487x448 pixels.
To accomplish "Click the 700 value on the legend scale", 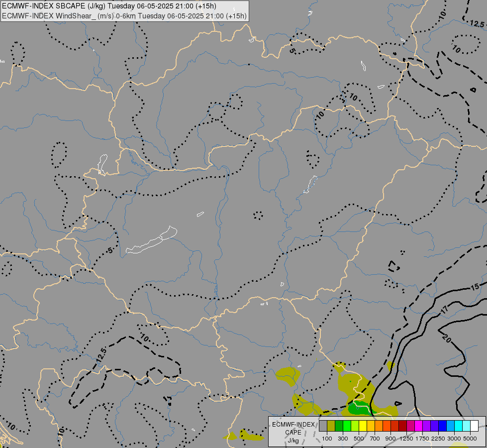I will coord(375,439).
